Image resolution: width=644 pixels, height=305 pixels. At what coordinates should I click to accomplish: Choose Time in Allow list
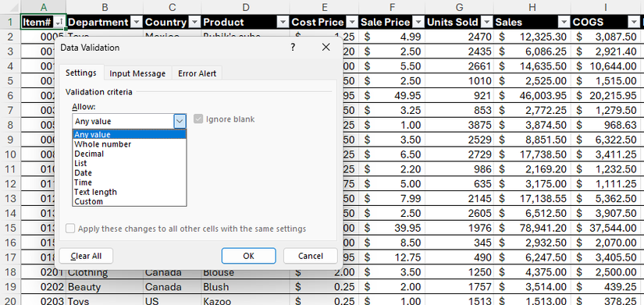tap(130, 183)
